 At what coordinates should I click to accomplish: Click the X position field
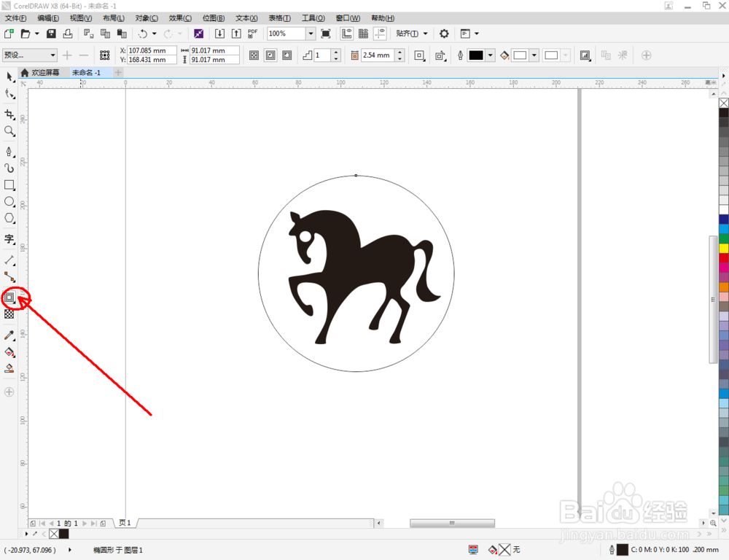click(152, 50)
